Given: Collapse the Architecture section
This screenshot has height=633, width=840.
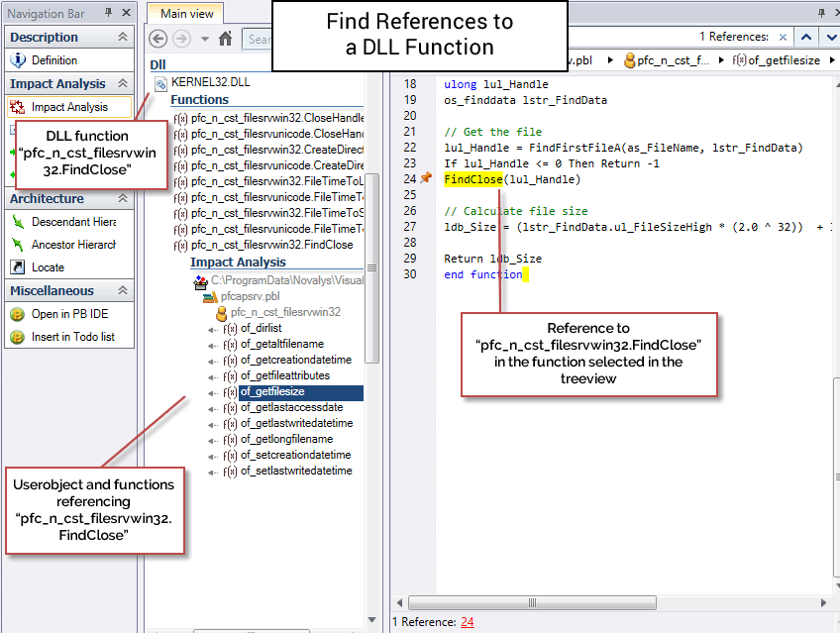Looking at the screenshot, I should [123, 199].
